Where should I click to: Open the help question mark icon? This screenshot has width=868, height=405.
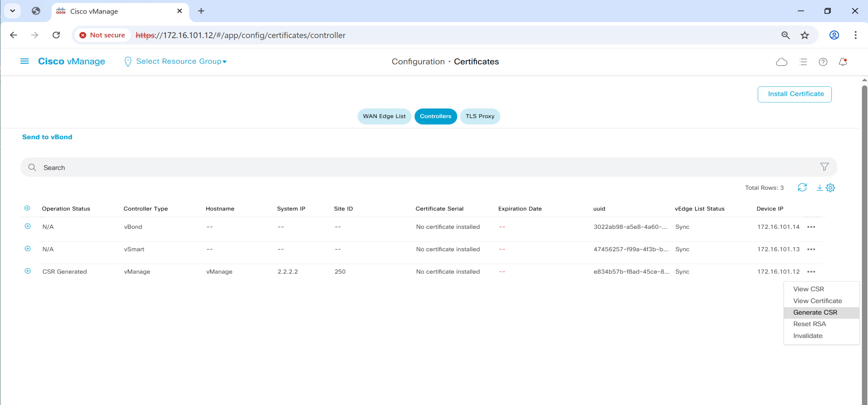pyautogui.click(x=823, y=62)
